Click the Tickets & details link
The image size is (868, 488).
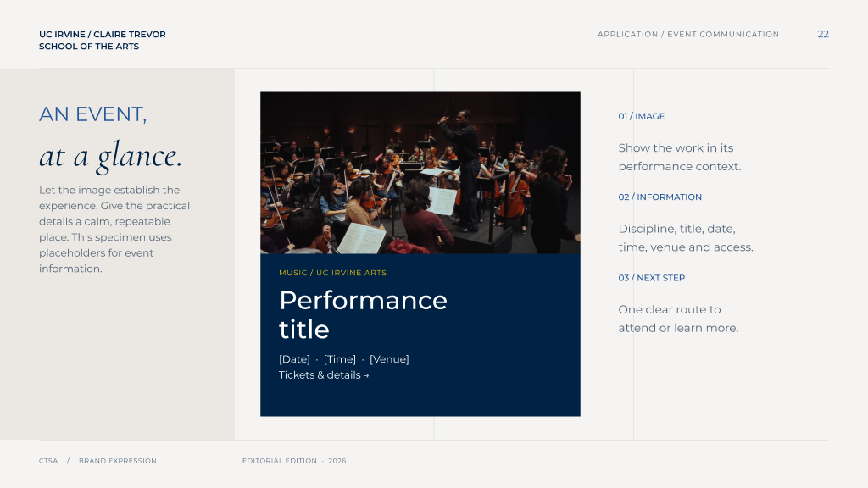(324, 375)
